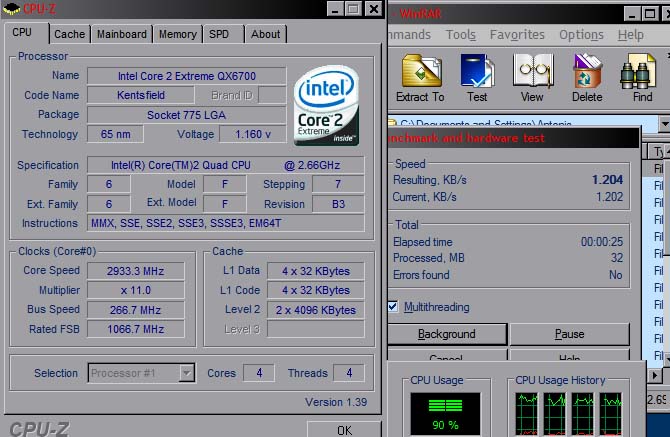This screenshot has width=670, height=437.
Task: Click the Multiplier value x 11.0
Action: point(136,290)
